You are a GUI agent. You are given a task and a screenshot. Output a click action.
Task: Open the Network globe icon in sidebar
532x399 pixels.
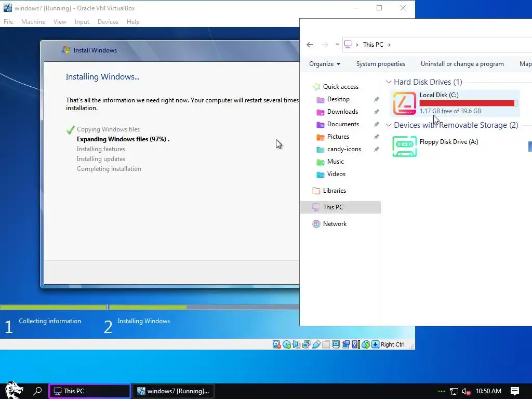coord(316,224)
